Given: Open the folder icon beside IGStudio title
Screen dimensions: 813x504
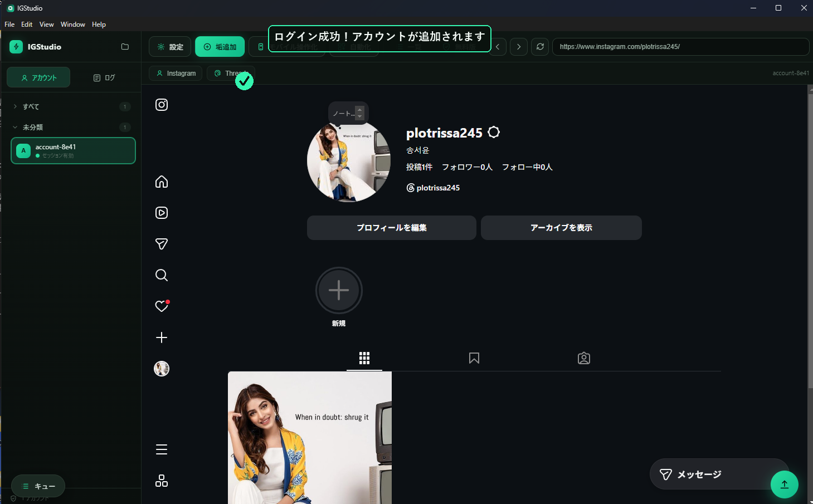Looking at the screenshot, I should click(x=125, y=47).
